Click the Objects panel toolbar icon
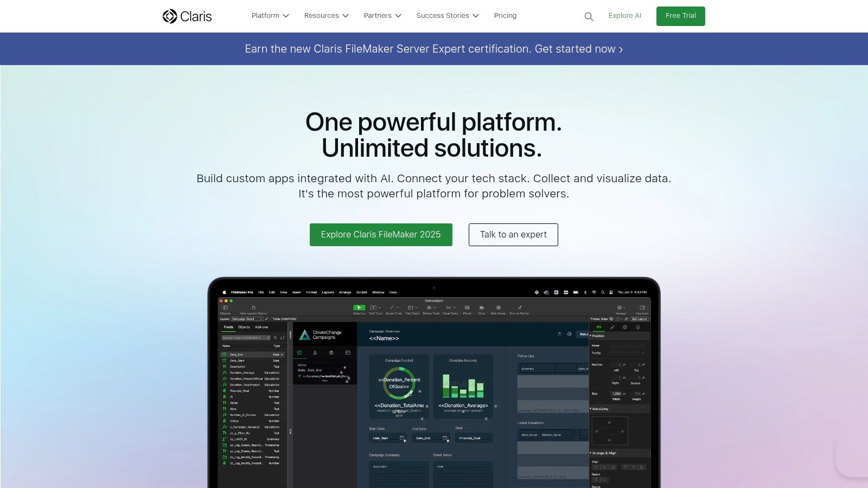The width and height of the screenshot is (868, 488). [x=225, y=307]
